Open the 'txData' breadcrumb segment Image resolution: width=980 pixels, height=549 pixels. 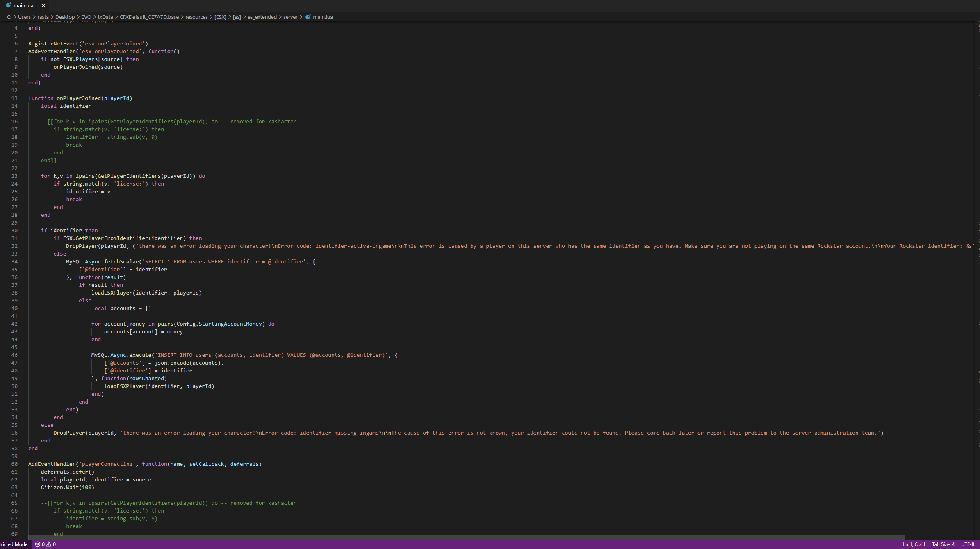(x=105, y=17)
